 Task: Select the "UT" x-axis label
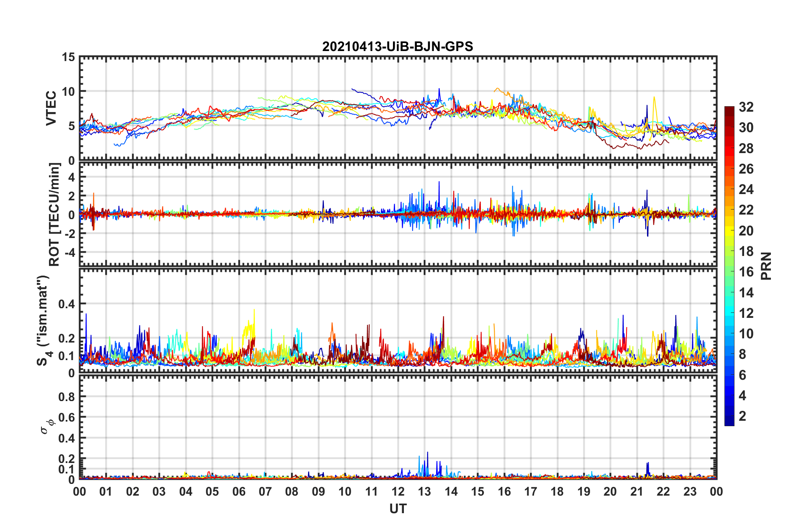398,509
